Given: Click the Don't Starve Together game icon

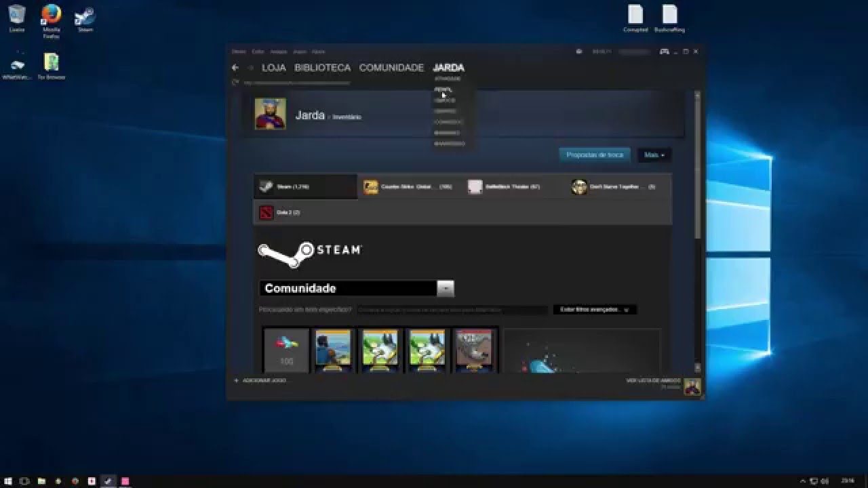Looking at the screenshot, I should coord(579,186).
